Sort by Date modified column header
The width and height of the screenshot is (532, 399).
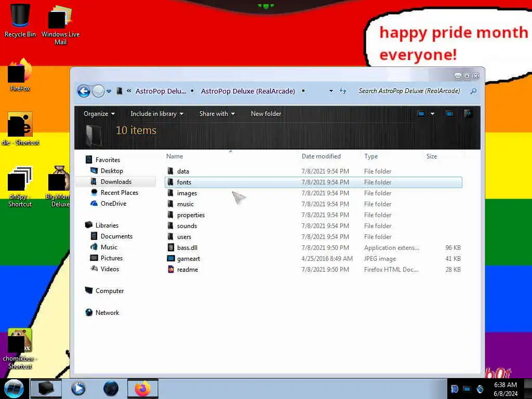(x=321, y=156)
